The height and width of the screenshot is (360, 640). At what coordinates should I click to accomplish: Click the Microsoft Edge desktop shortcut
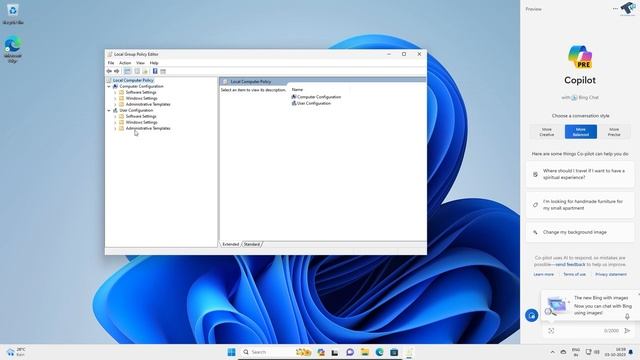(13, 49)
